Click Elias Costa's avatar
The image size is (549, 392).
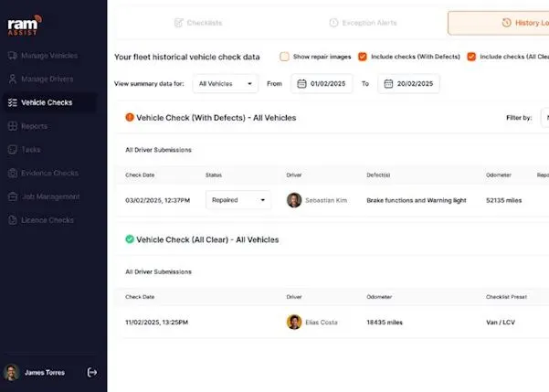coord(294,322)
